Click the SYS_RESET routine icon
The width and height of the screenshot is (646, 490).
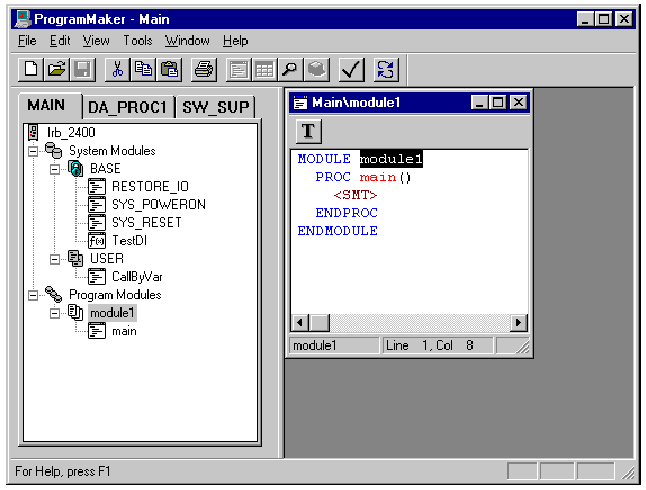[97, 223]
